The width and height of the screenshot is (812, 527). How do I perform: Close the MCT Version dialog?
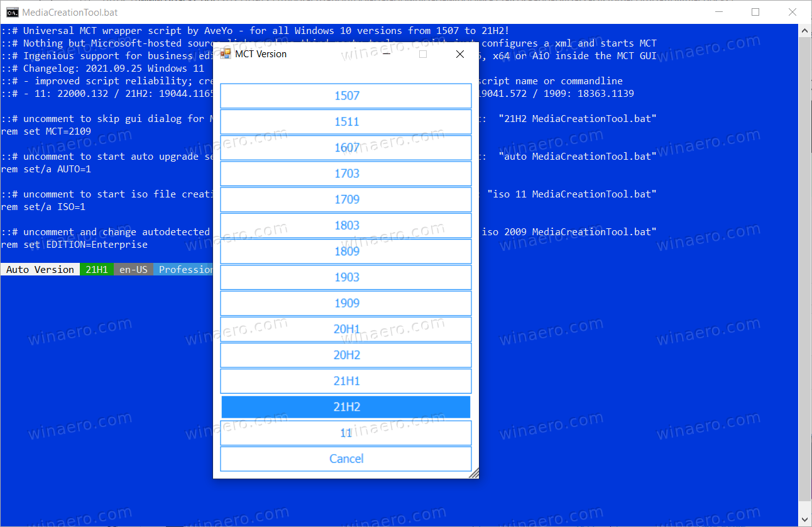click(460, 54)
